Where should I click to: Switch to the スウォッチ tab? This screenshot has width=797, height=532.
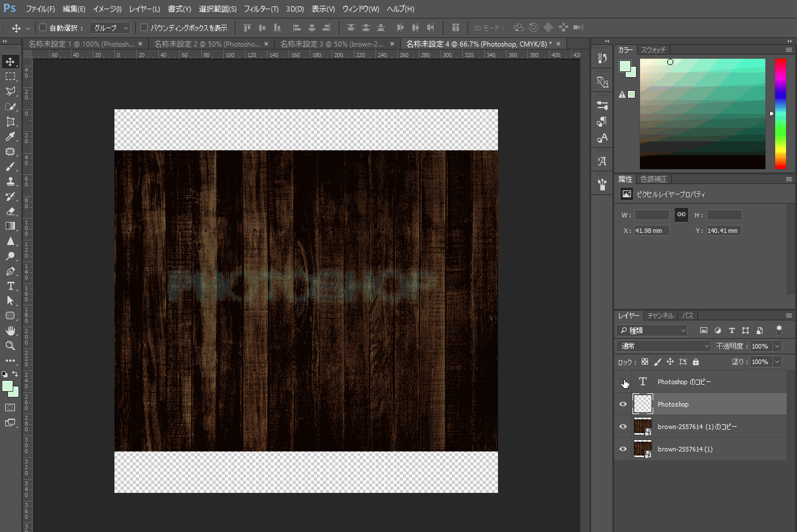[x=653, y=50]
